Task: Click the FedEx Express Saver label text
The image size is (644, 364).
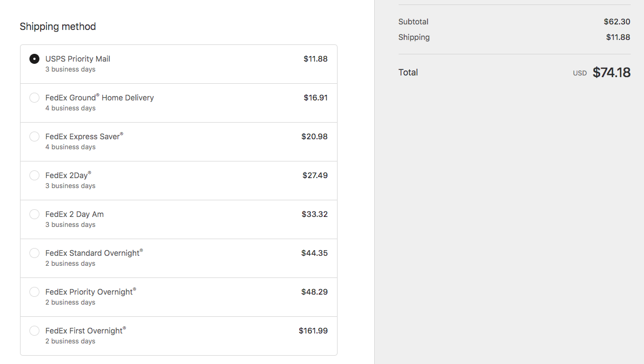Action: pyautogui.click(x=83, y=136)
